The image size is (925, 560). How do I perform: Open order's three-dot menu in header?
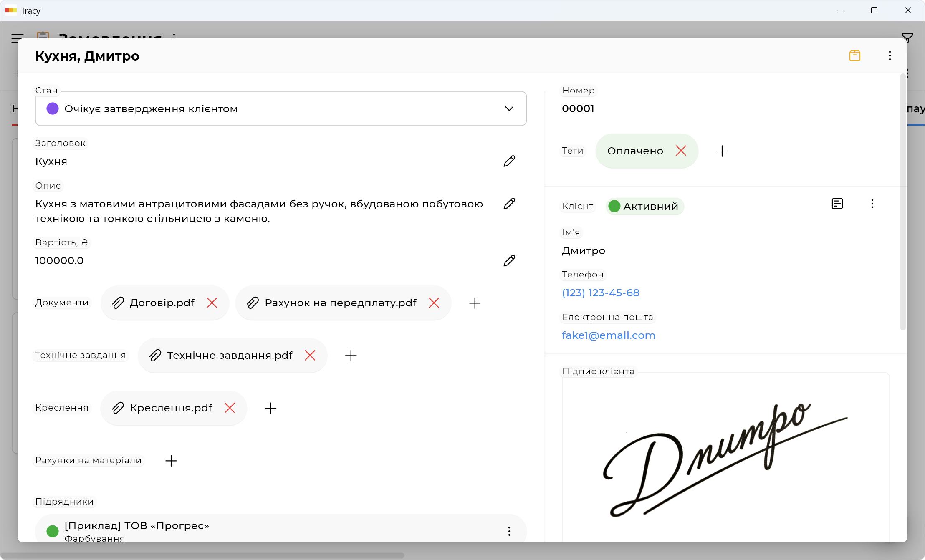tap(890, 55)
